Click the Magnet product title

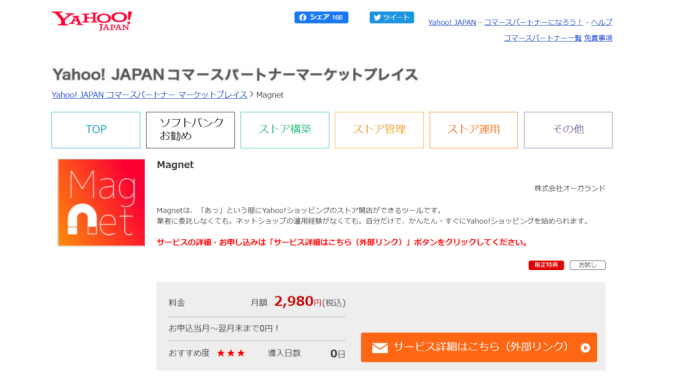(x=175, y=165)
